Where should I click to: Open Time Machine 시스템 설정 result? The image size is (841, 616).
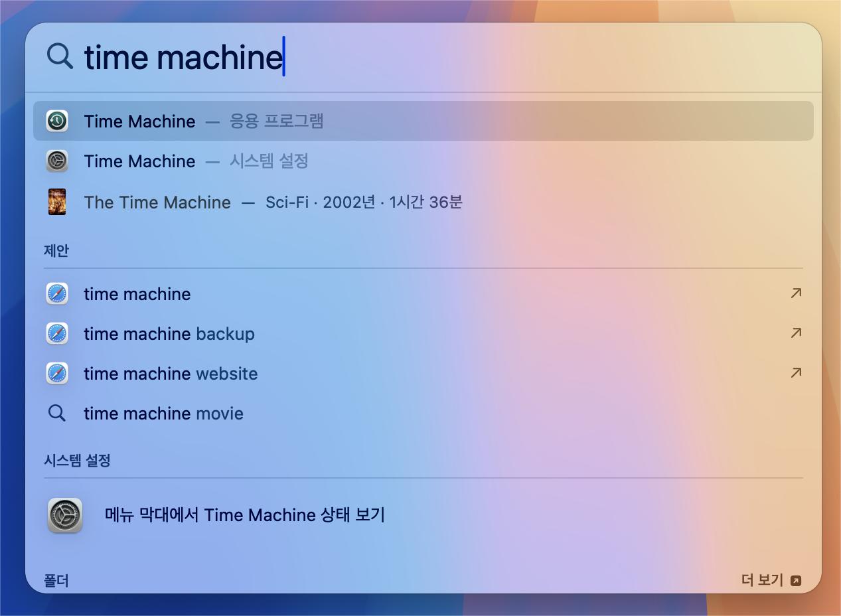[x=196, y=161]
